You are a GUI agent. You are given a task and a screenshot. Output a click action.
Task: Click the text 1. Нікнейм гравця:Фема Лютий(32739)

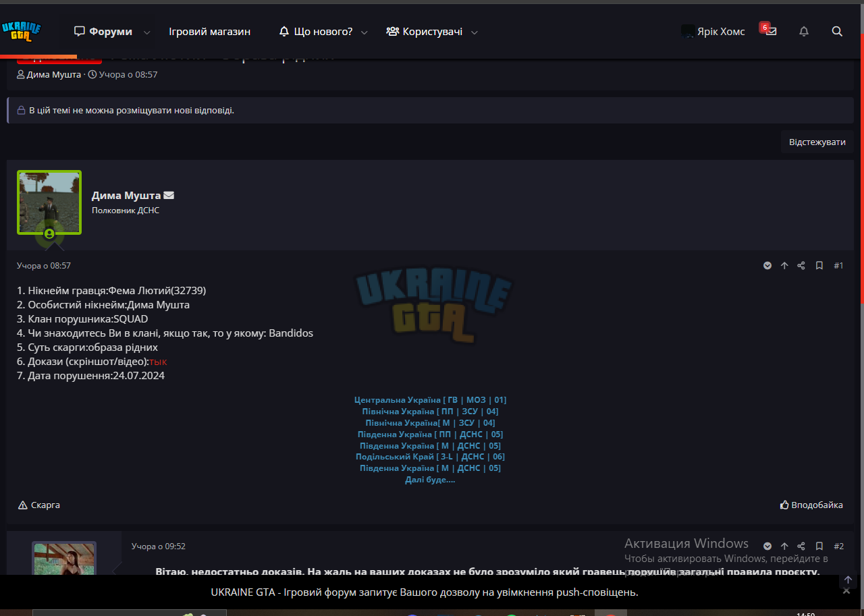pos(111,291)
